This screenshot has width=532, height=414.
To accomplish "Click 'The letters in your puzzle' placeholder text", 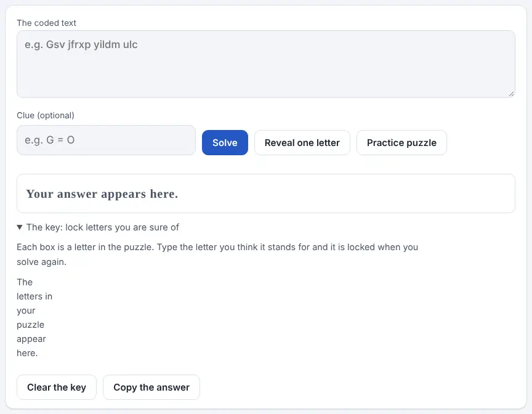I will click(x=34, y=318).
